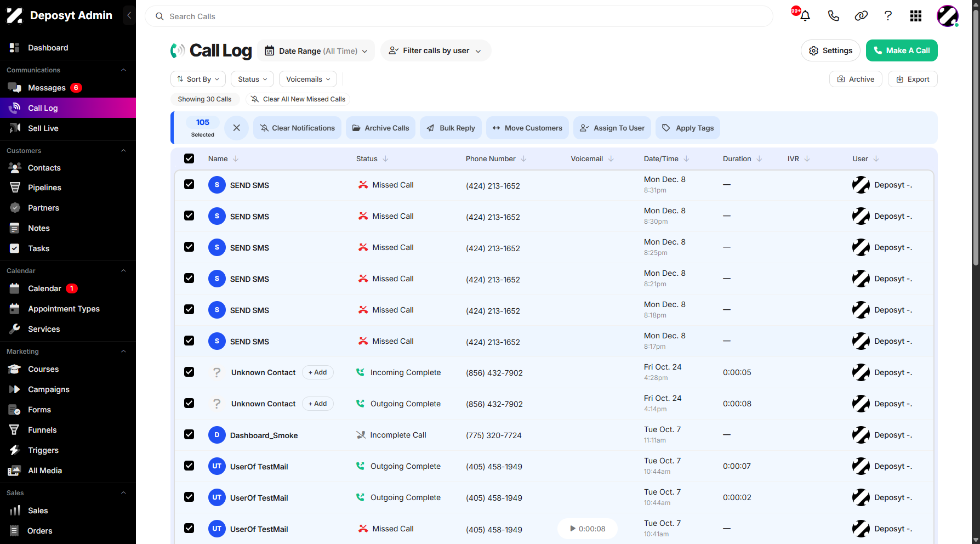This screenshot has height=544, width=980.
Task: Uncheck the Incoming Complete row checkbox
Action: pyautogui.click(x=189, y=372)
